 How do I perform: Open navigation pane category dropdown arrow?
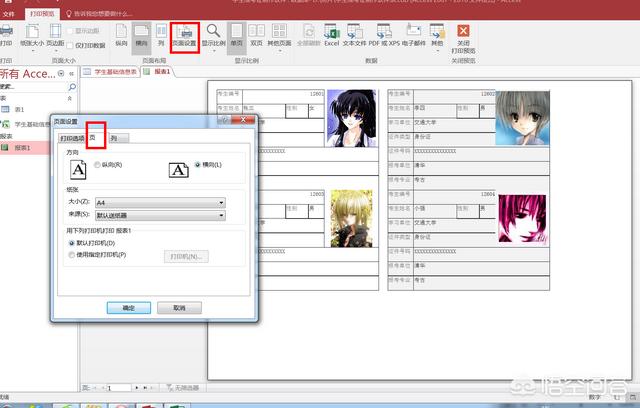(x=61, y=73)
